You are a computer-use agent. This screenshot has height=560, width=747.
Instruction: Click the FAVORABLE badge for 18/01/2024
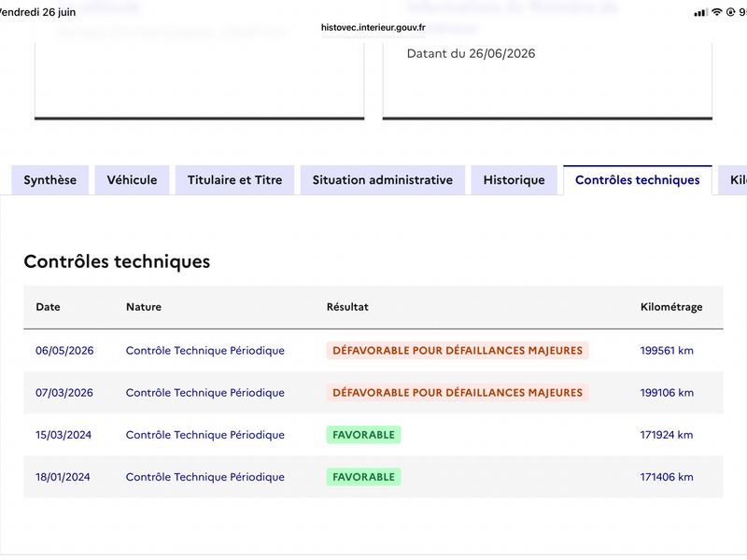coord(363,477)
